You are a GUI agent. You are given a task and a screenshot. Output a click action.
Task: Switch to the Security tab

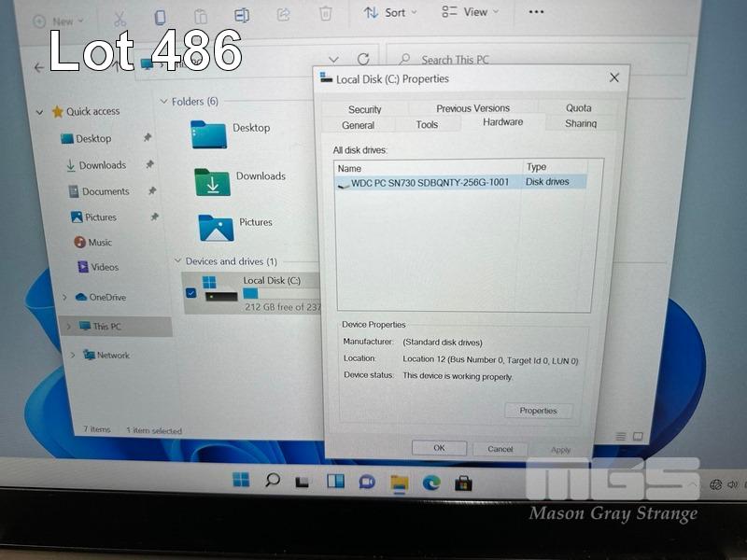365,109
